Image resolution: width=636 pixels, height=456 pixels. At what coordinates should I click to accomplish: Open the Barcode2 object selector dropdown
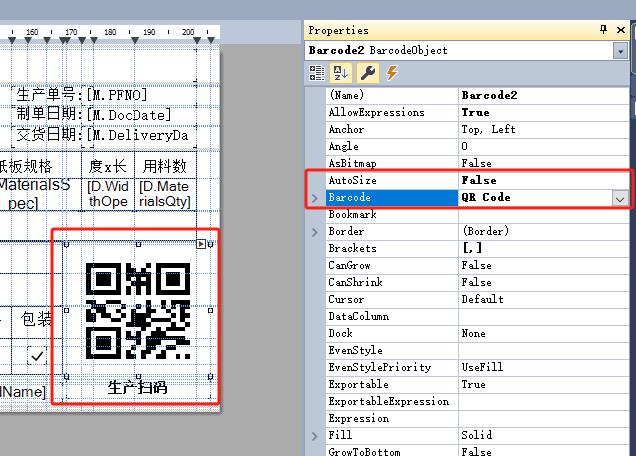pyautogui.click(x=620, y=50)
